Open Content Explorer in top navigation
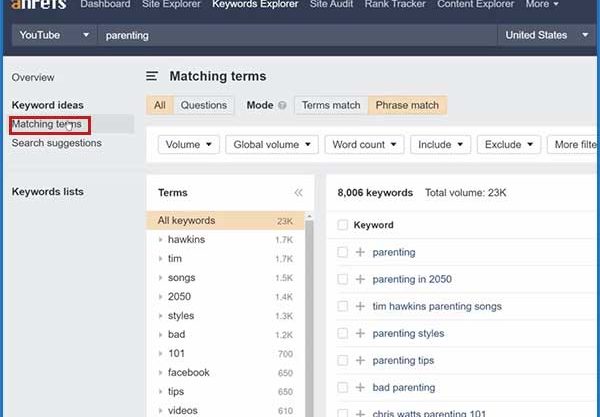600x417 pixels. coord(476,4)
